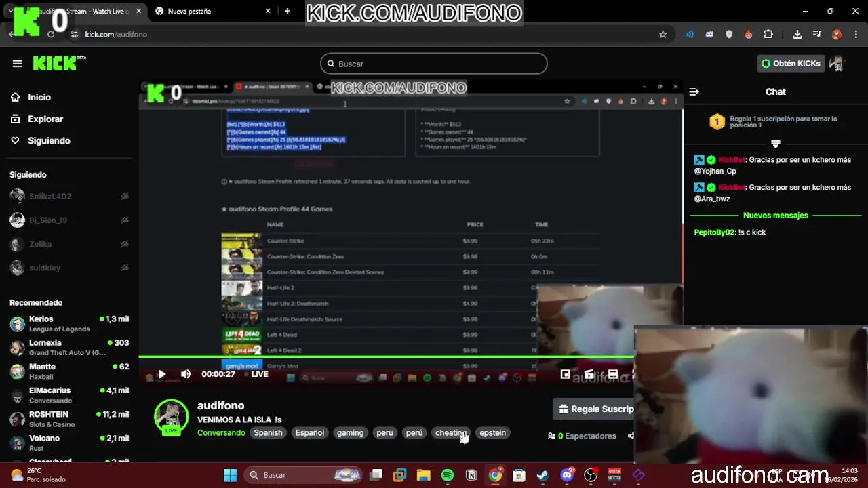868x488 pixels.
Task: Open recommended channel Kerios
Action: pyautogui.click(x=68, y=324)
